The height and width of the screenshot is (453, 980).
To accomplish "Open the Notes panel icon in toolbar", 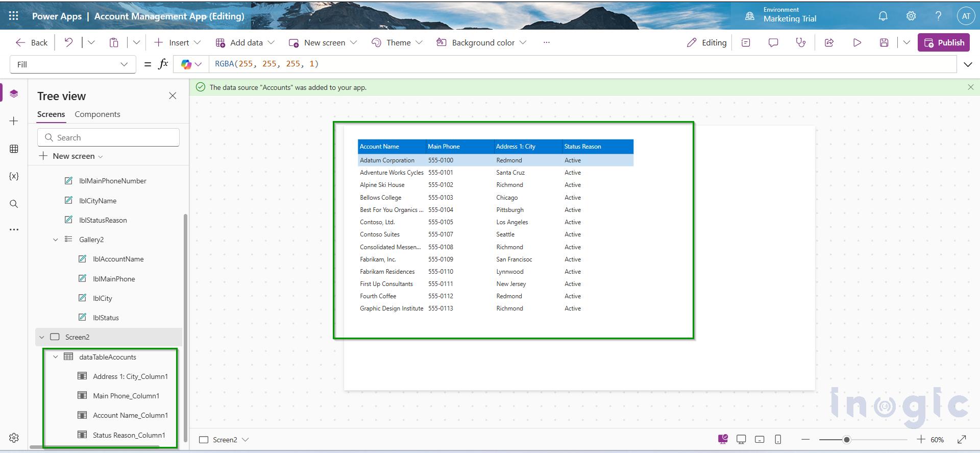I will tap(746, 42).
